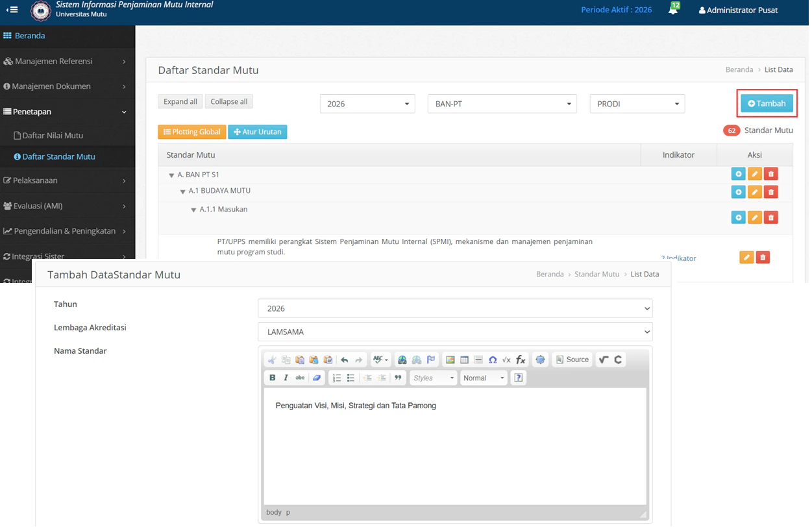
Task: Click the Paste as plain text icon
Action: tap(314, 360)
